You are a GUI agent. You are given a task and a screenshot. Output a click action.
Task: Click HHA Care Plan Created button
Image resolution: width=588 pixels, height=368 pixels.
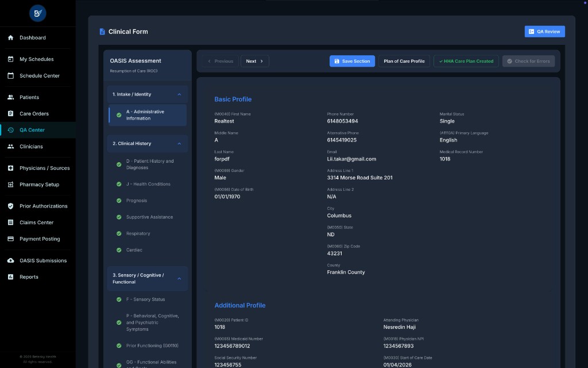(x=466, y=61)
